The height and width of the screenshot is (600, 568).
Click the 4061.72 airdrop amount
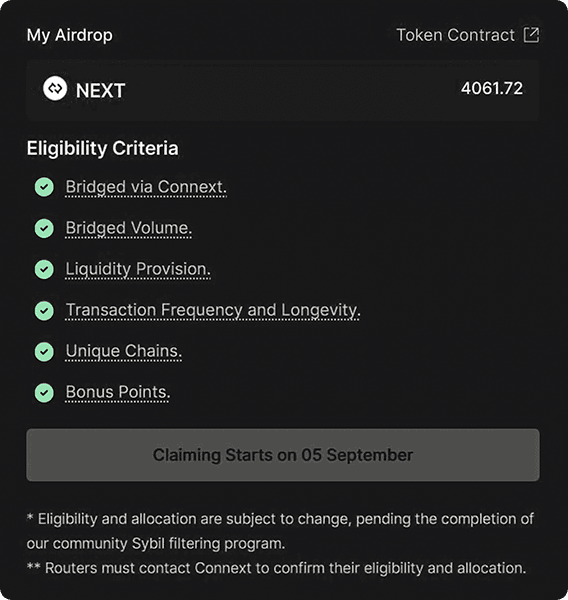tap(492, 88)
